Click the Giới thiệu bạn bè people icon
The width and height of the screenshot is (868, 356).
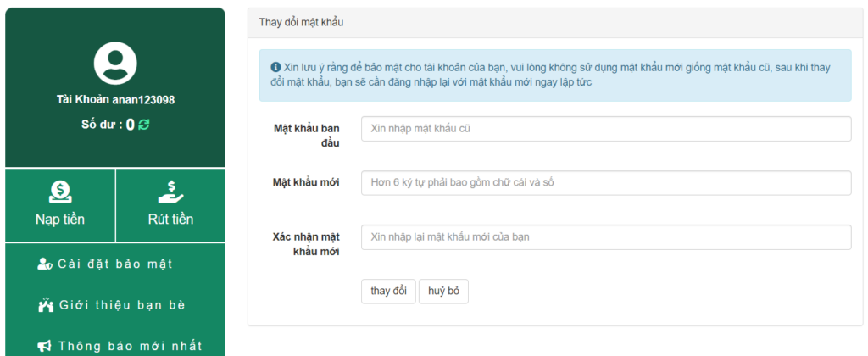(x=46, y=305)
